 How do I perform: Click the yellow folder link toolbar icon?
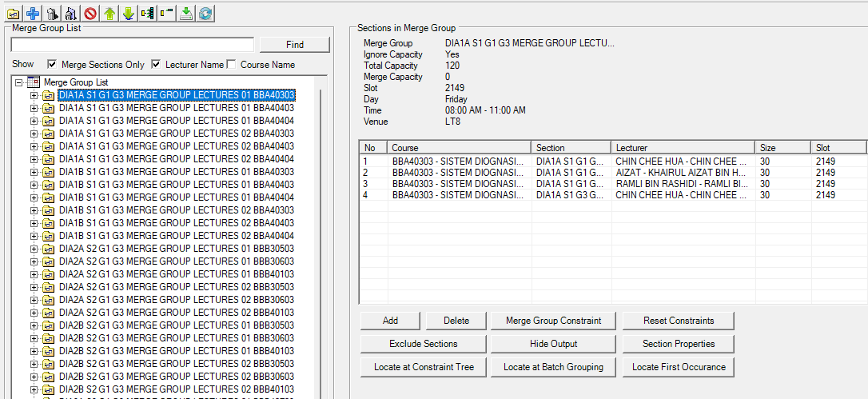[14, 13]
